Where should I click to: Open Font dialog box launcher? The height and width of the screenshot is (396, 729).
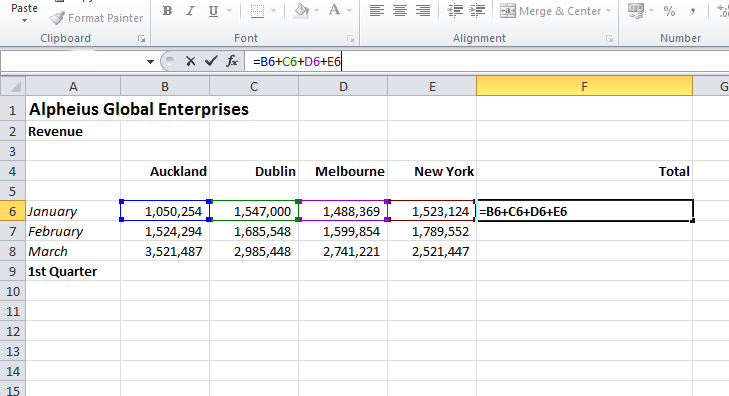[x=351, y=39]
